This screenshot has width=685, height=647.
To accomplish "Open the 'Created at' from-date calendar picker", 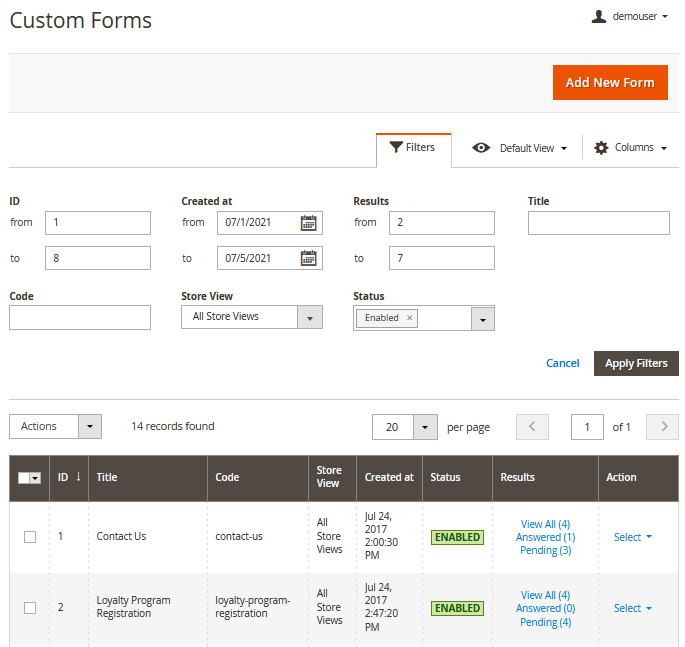I will [309, 223].
